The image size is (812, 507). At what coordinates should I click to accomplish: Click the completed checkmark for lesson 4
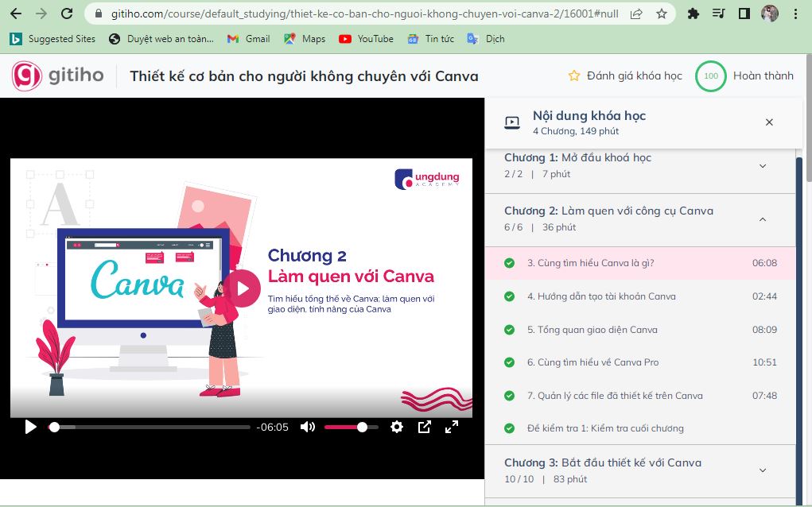(510, 296)
